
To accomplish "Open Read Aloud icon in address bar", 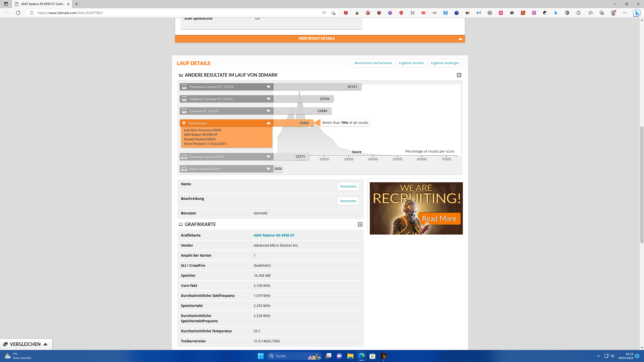I will pyautogui.click(x=324, y=13).
